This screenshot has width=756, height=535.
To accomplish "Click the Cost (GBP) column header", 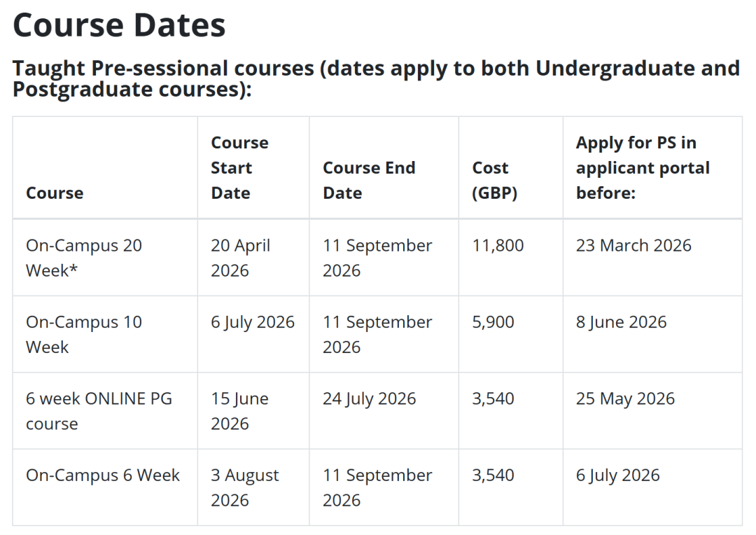I will click(495, 180).
